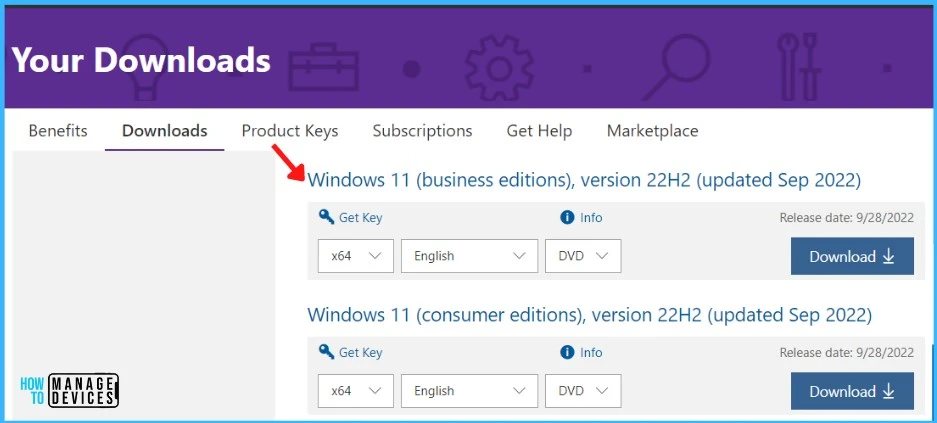Click the key icon for Windows 11 consumer editions
The image size is (937, 423).
327,352
